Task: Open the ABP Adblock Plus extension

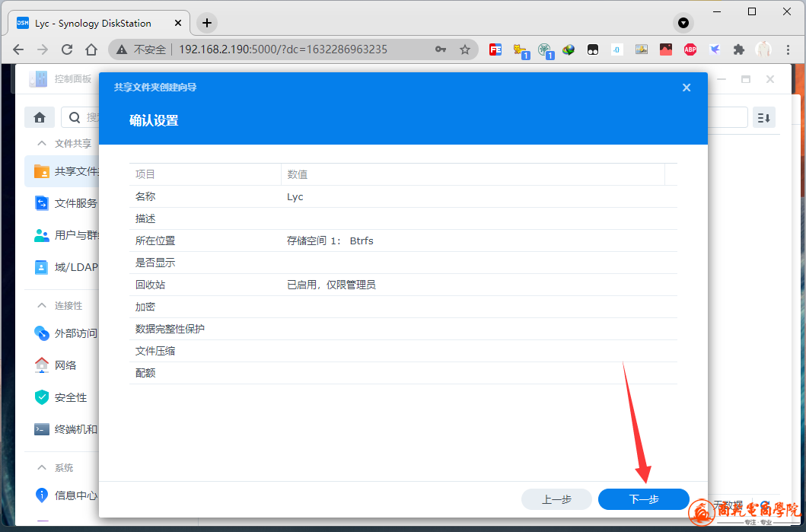Action: [690, 49]
